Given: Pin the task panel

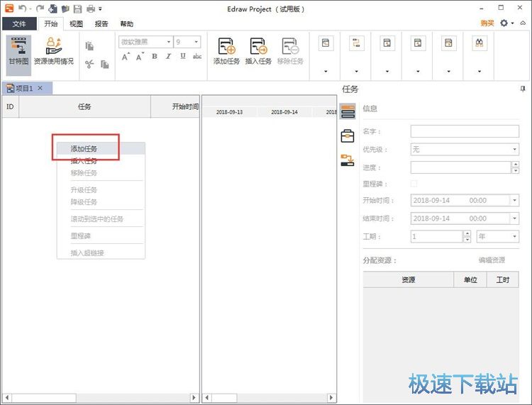Looking at the screenshot, I should (x=523, y=89).
